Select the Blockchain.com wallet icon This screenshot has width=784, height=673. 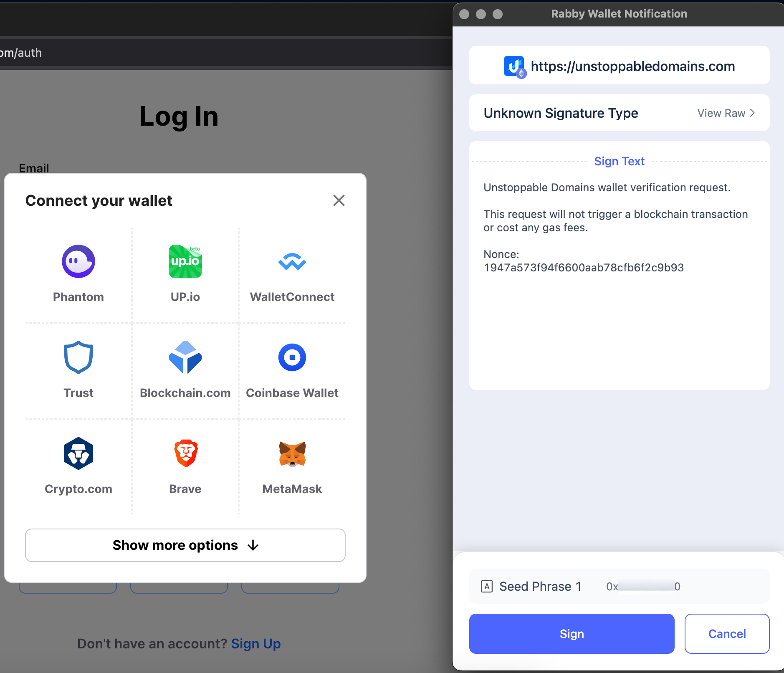185,357
